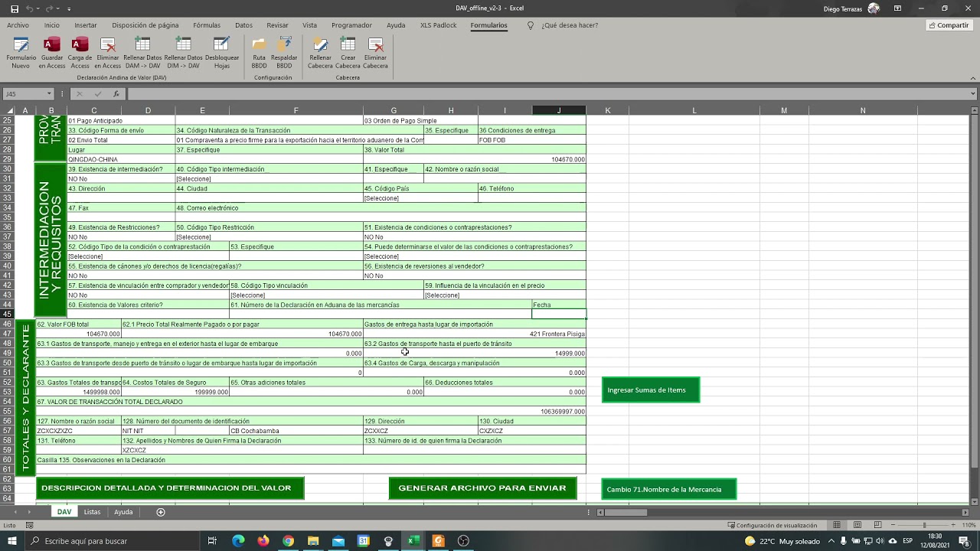Image resolution: width=980 pixels, height=551 pixels.
Task: Click Cambio 71.Nombre de la Mercancia button
Action: coord(669,489)
